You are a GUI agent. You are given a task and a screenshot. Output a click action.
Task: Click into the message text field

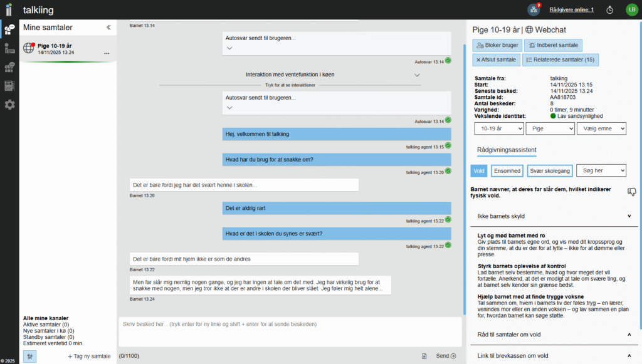tap(288, 324)
